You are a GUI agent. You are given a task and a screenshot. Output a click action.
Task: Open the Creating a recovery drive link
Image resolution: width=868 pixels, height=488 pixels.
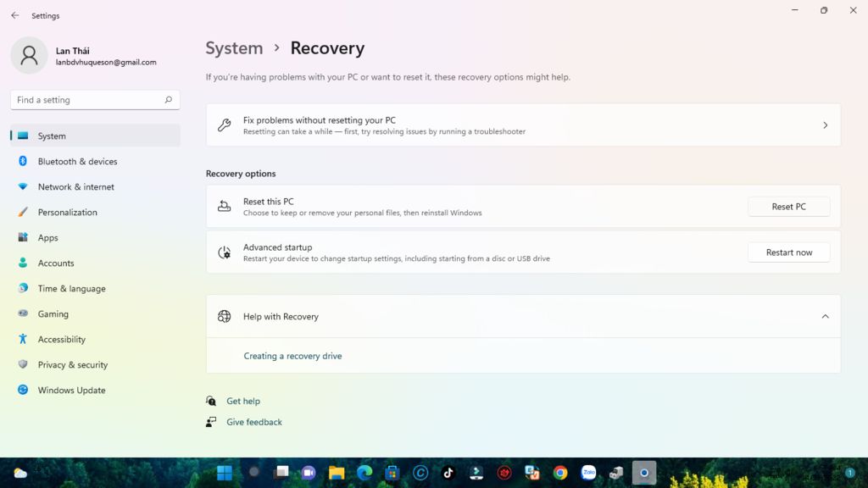click(292, 356)
